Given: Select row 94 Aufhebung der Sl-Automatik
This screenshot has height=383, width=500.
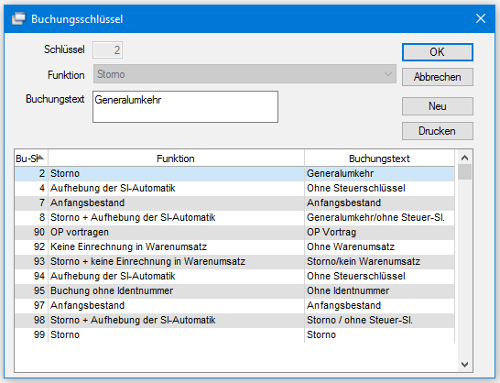Looking at the screenshot, I should click(x=235, y=276).
